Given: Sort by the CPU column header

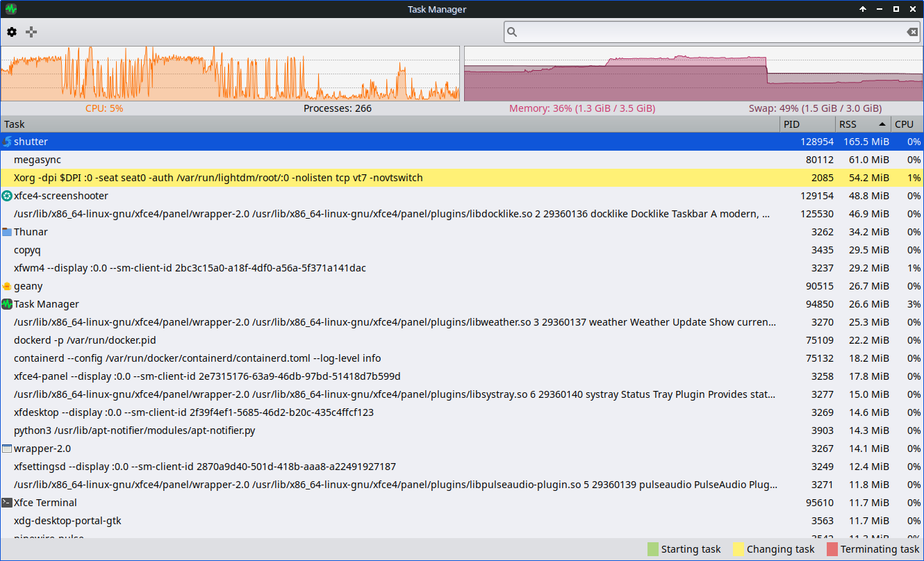Looking at the screenshot, I should pyautogui.click(x=907, y=124).
